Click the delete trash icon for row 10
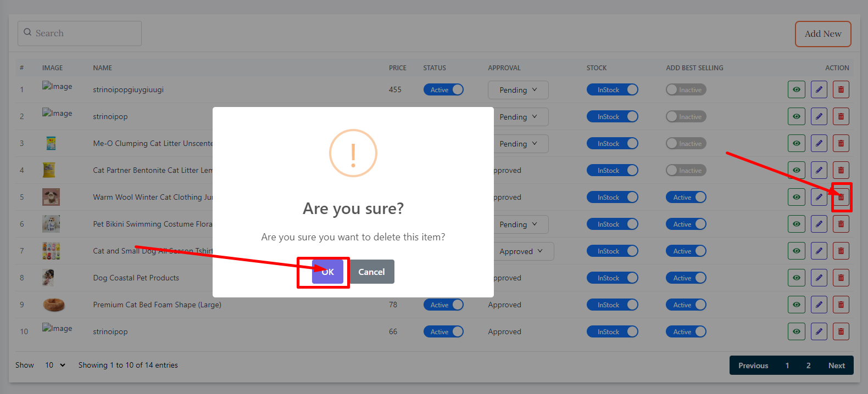This screenshot has width=868, height=394. [841, 331]
